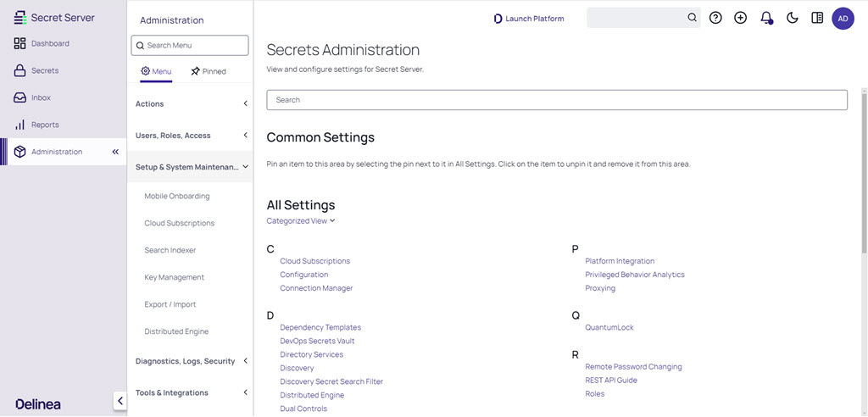The width and height of the screenshot is (868, 417).
Task: Focus the Search Menu input field
Action: pos(190,46)
